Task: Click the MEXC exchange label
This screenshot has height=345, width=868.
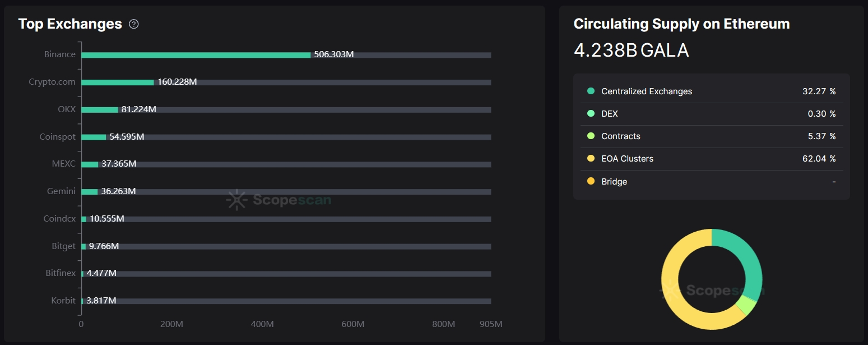Action: pos(63,164)
